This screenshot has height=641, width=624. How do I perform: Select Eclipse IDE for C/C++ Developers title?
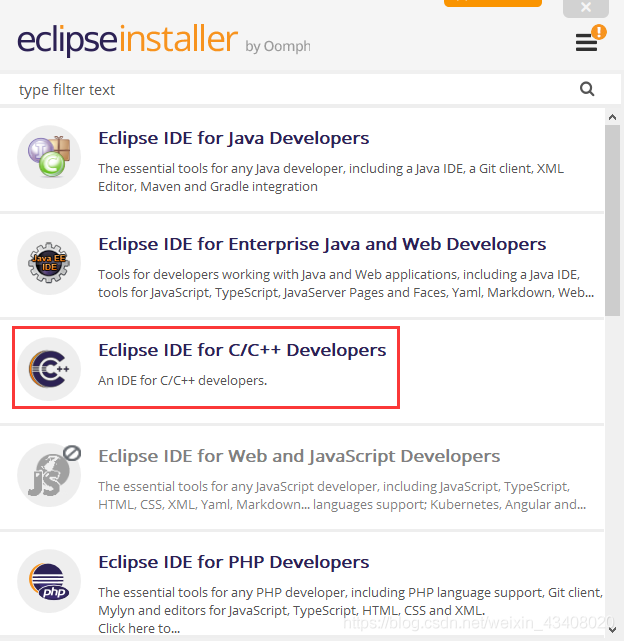242,350
